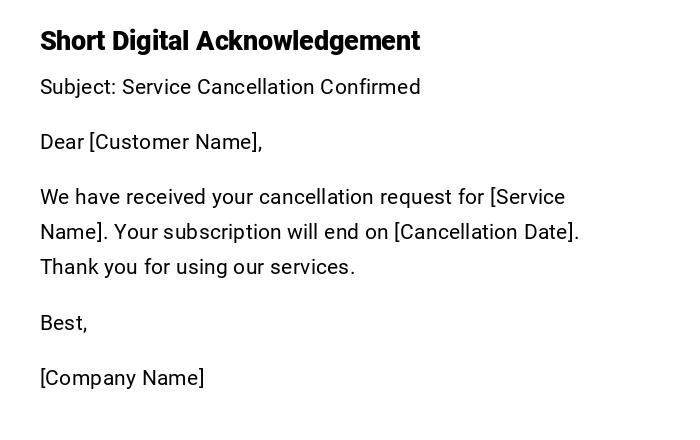The height and width of the screenshot is (440, 700).
Task: Click the sentence "Thank you for using our services."
Action: pos(197,267)
